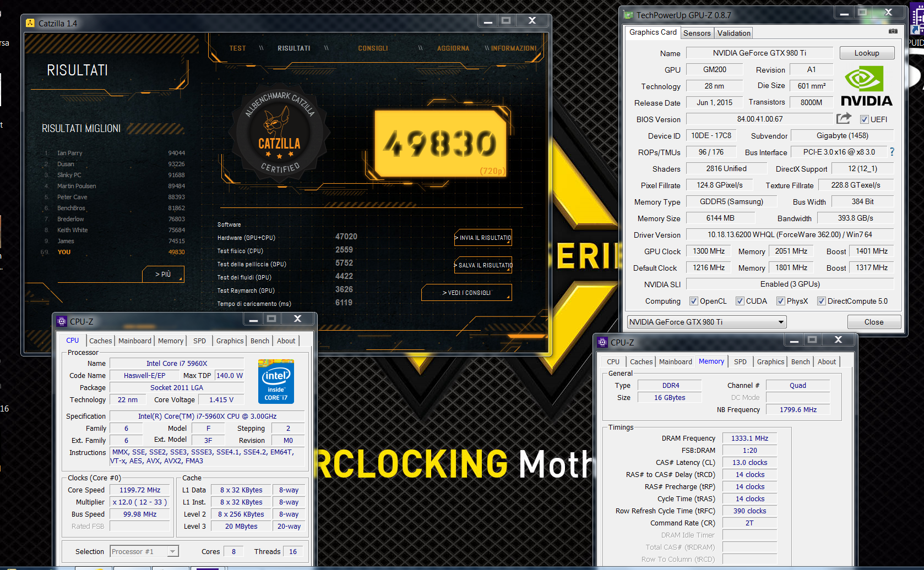
Task: Open the SPD tab in CPU-Z memory window
Action: click(740, 361)
